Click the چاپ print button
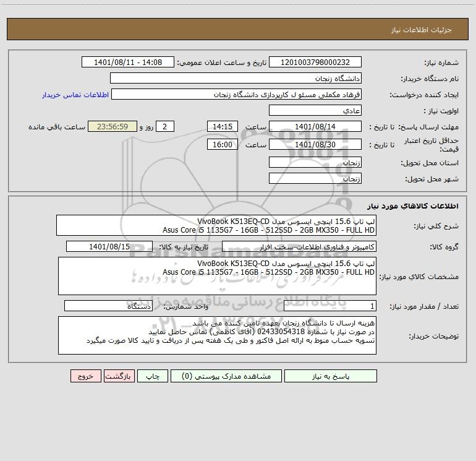The width and height of the screenshot is (476, 461). (153, 376)
